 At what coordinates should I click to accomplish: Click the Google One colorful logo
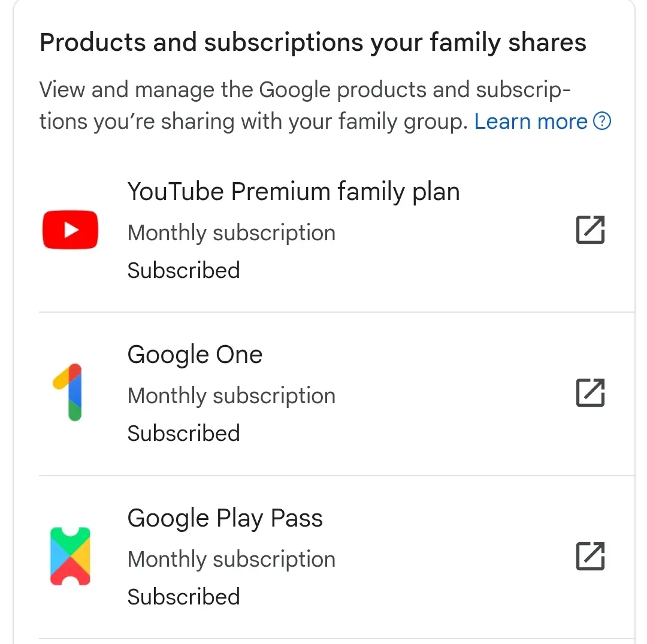coord(68,392)
